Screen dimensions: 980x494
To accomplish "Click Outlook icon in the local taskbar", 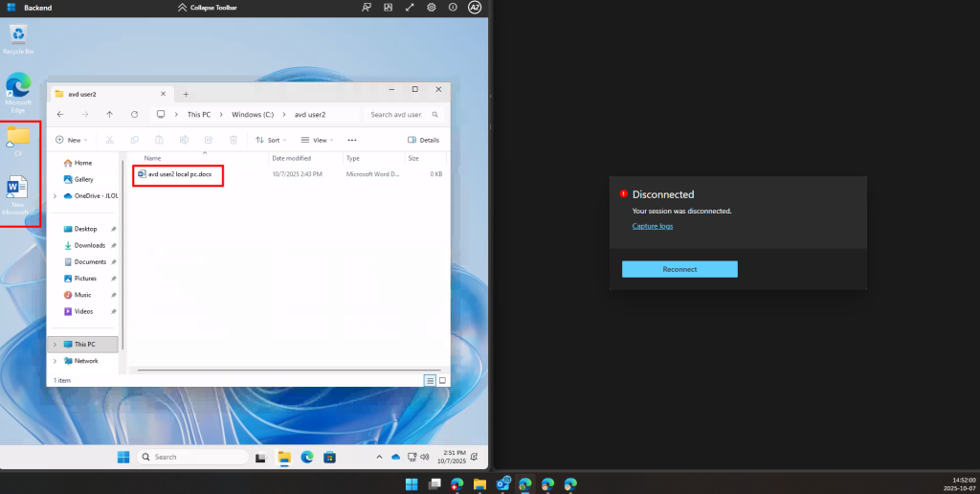I will 502,483.
